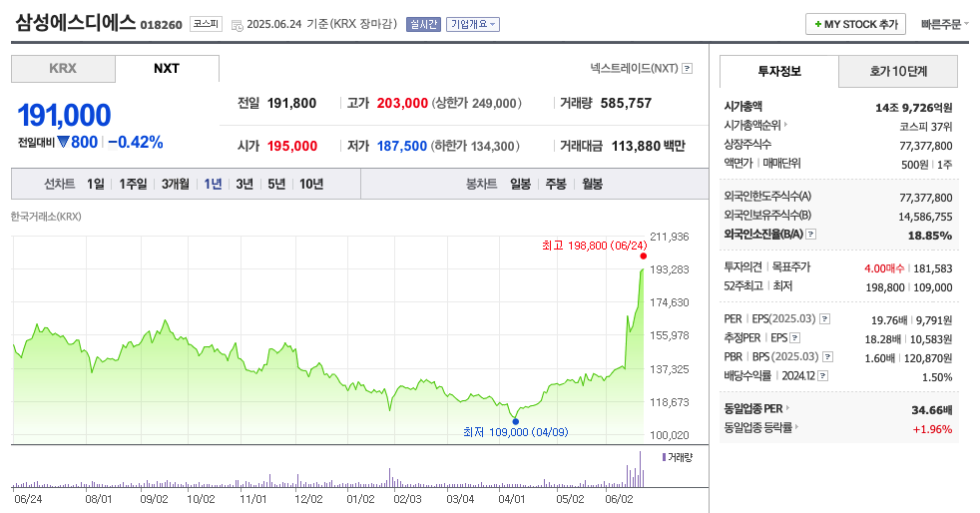This screenshot has width=980, height=513.
Task: Click 시가 value 195,000
Action: pos(292,146)
